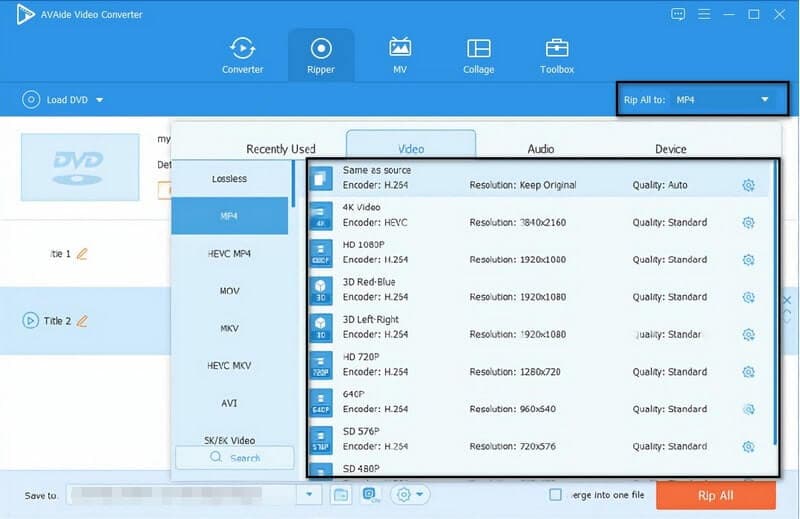Choose the 3D Red-Blue preset icon

(x=321, y=290)
